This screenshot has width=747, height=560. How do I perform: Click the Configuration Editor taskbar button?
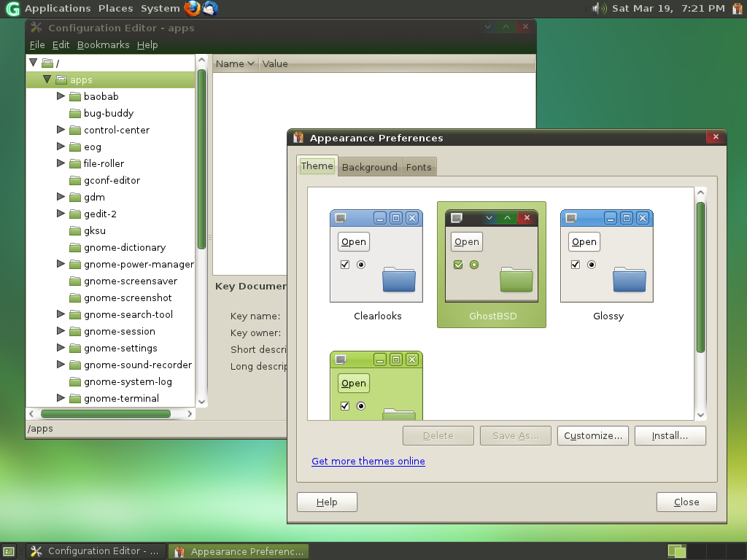(96, 551)
